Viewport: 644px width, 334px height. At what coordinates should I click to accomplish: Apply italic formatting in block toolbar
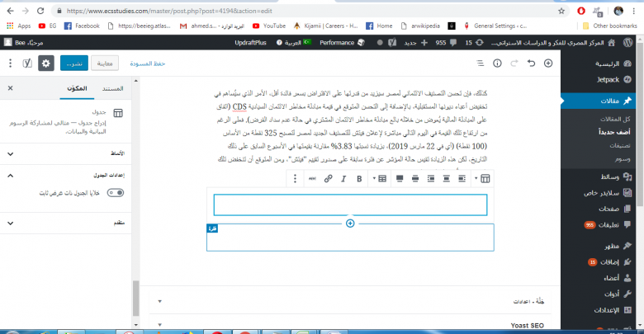343,177
